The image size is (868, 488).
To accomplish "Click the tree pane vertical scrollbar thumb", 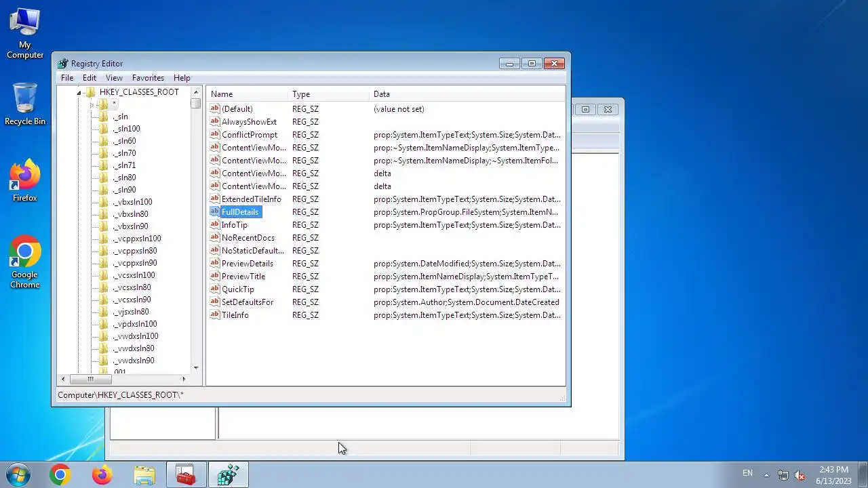I will click(196, 104).
